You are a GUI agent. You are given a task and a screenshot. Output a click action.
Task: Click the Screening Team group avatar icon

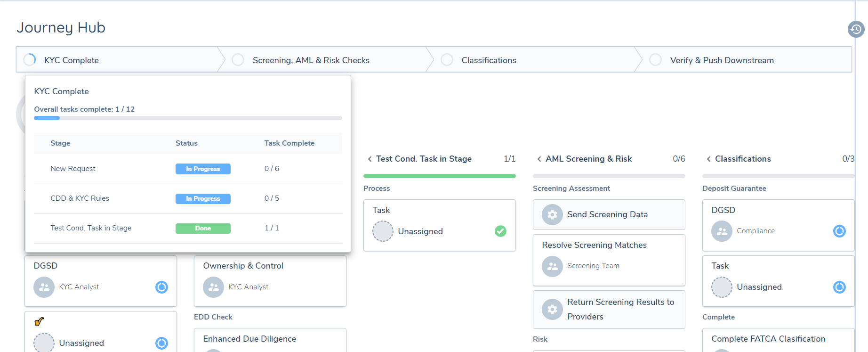pos(552,266)
